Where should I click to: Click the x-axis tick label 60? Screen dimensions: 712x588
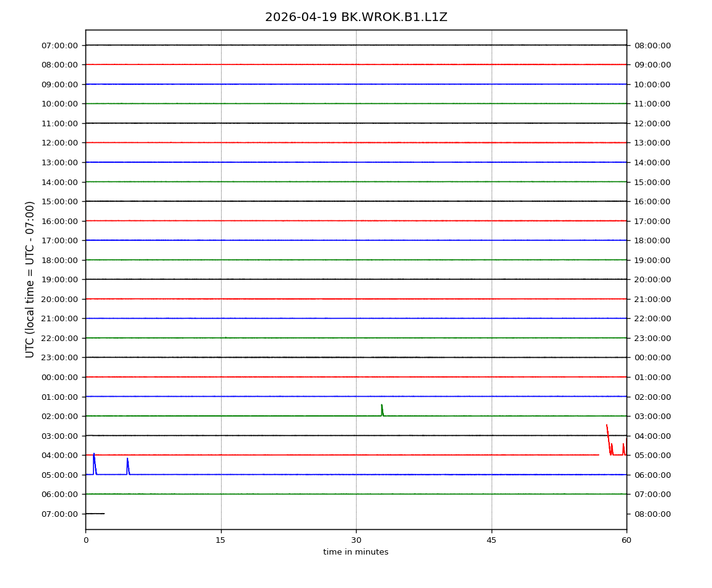[627, 540]
